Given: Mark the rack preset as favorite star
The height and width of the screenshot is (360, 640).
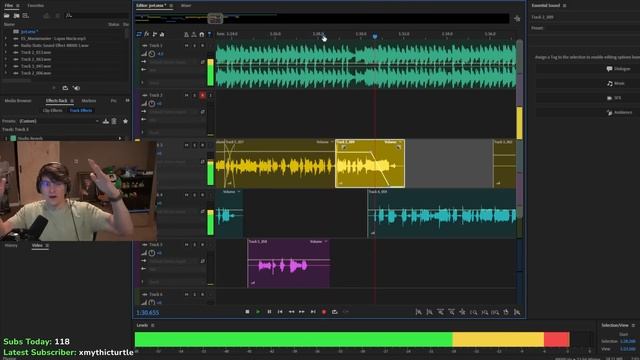Looking at the screenshot, I should [125, 121].
